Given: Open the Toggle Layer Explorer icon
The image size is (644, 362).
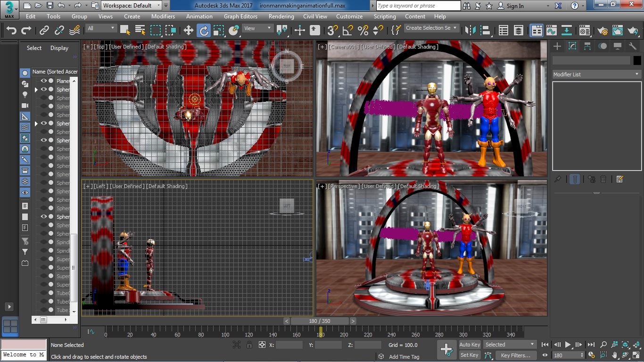Looking at the screenshot, I should click(x=519, y=31).
